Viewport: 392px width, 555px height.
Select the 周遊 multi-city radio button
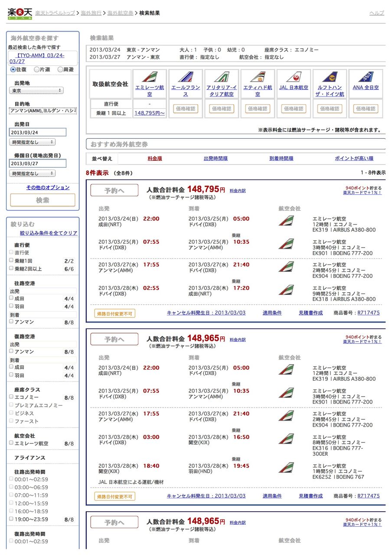pyautogui.click(x=60, y=69)
